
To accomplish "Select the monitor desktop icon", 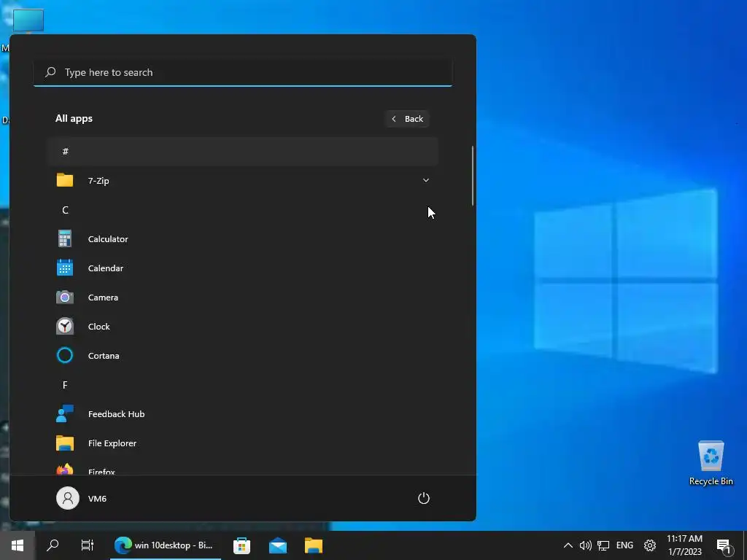I will click(28, 20).
